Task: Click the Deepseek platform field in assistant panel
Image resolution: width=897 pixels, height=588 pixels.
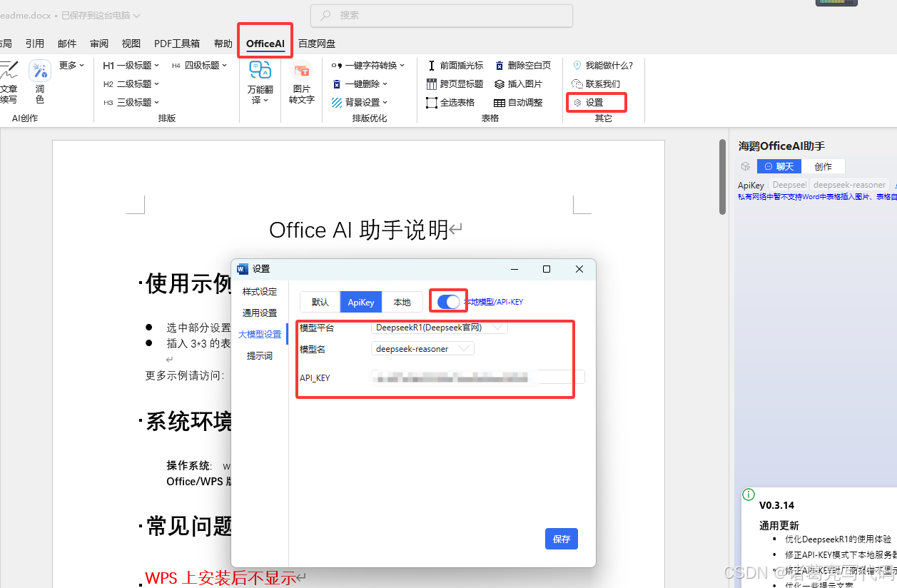Action: click(789, 185)
